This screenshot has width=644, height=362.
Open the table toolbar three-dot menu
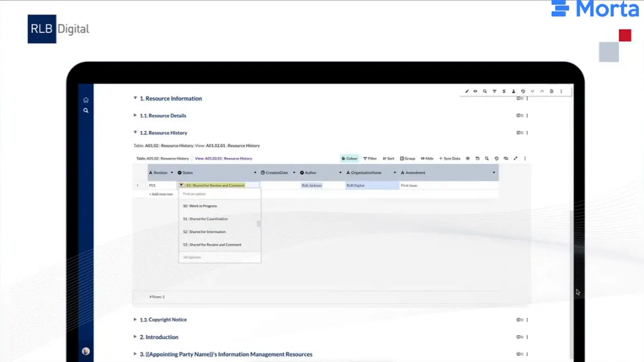pyautogui.click(x=525, y=158)
